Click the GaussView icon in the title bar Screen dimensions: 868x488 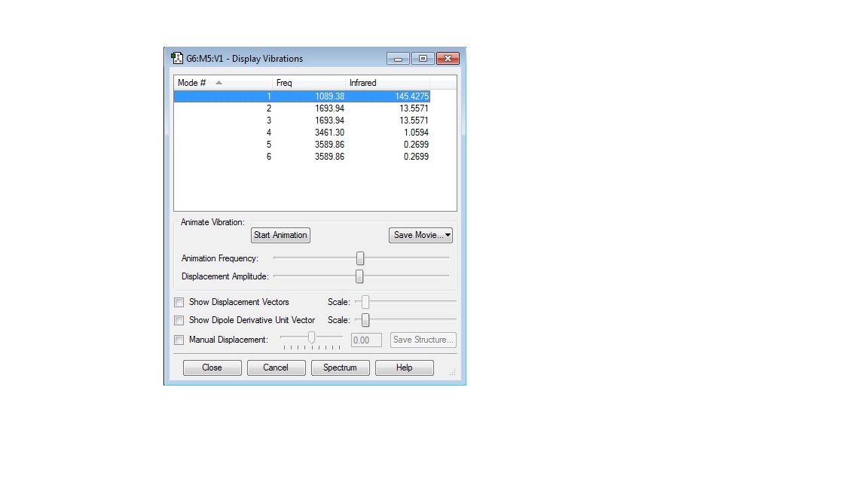[177, 58]
